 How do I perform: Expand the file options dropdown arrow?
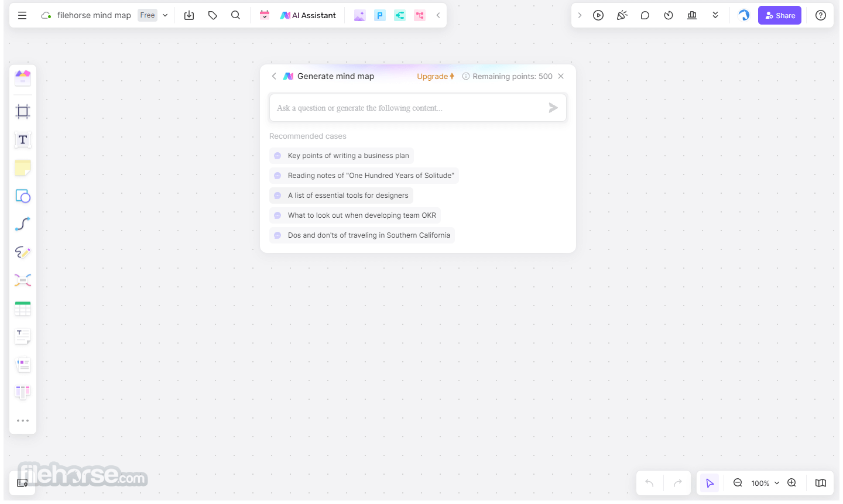point(165,15)
